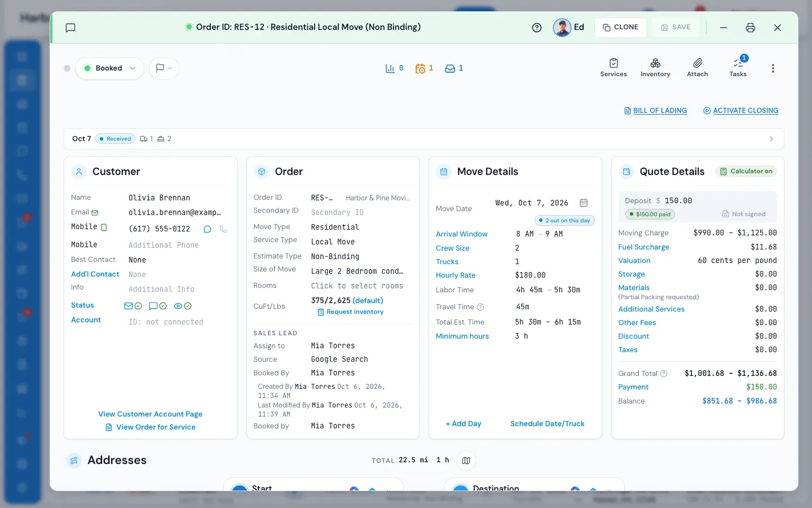Click the Travel Time info icon
The height and width of the screenshot is (508, 812).
point(480,307)
